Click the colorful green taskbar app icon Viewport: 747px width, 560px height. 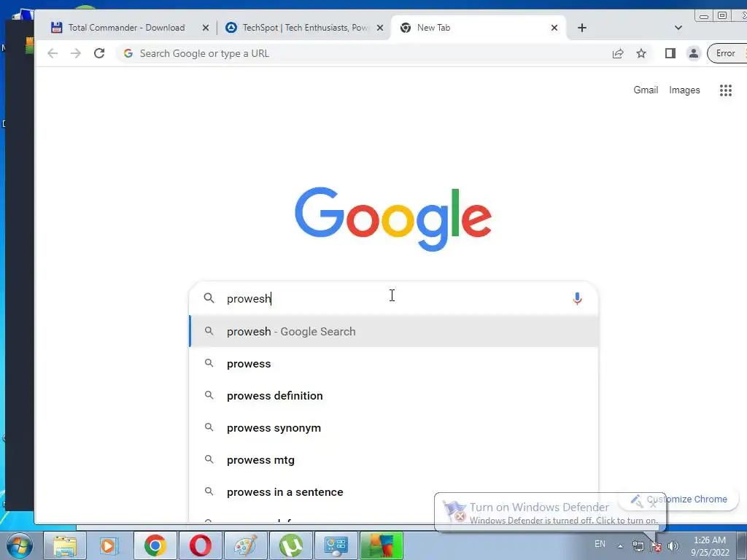(381, 545)
